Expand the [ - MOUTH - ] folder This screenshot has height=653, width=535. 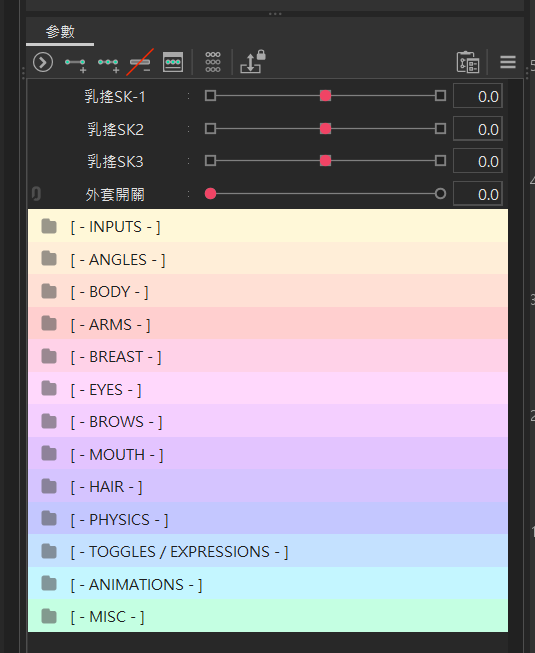pyautogui.click(x=268, y=454)
